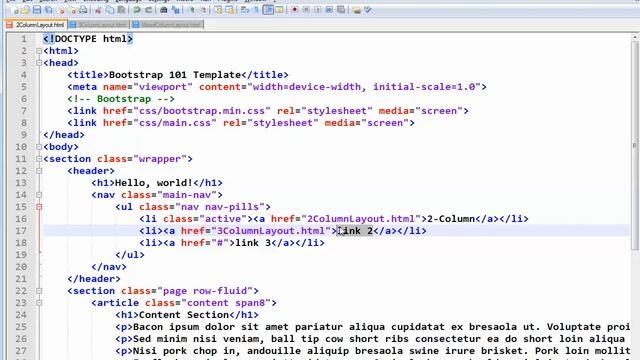
Task: Play back the recorded macro
Action: [318, 10]
